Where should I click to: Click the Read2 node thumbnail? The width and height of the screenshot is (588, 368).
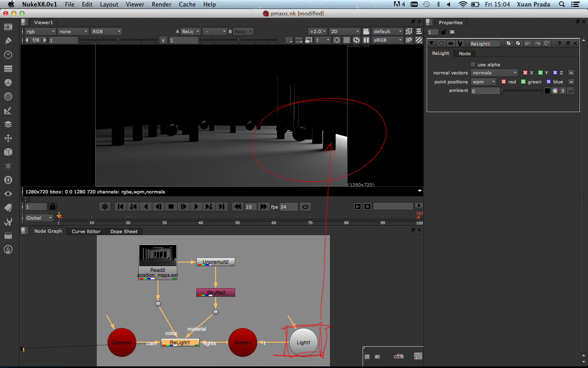click(158, 256)
